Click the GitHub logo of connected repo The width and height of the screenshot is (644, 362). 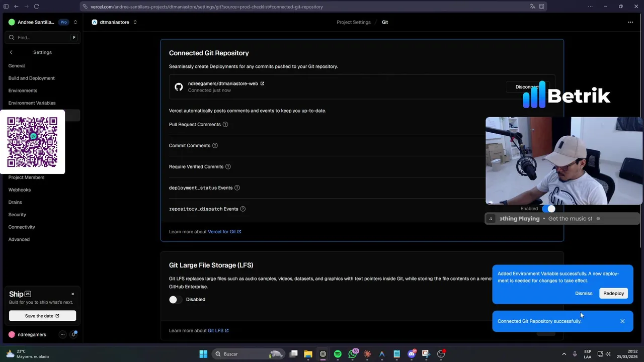click(x=179, y=87)
